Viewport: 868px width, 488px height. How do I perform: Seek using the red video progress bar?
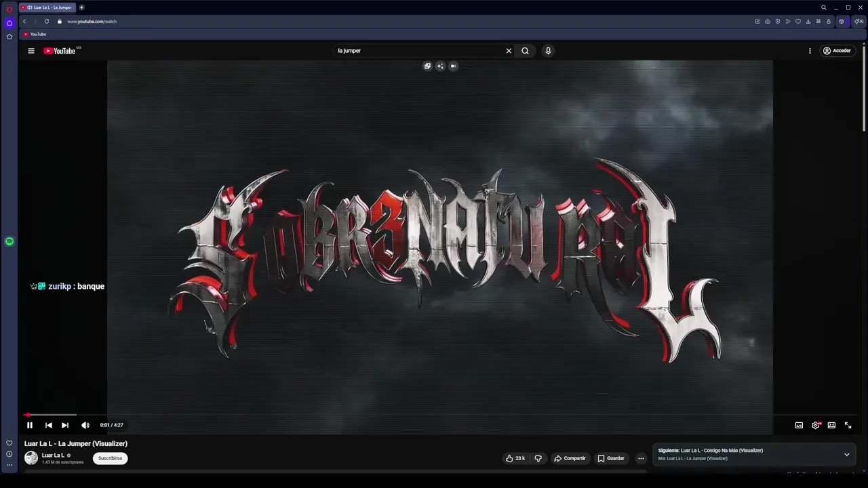coord(439,415)
